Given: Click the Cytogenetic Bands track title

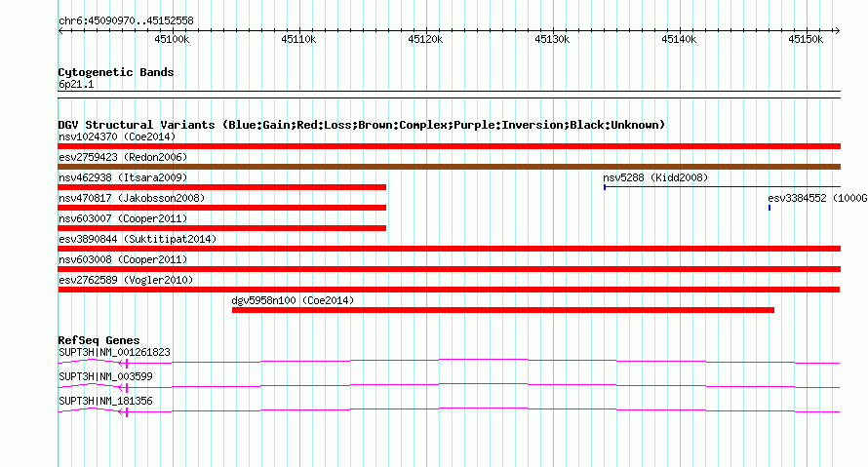Looking at the screenshot, I should click(116, 72).
